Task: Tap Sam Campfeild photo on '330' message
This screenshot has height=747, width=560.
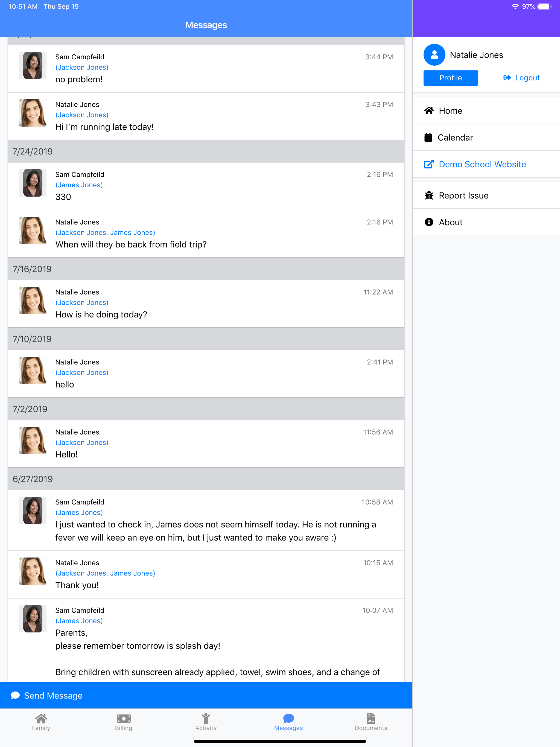Action: 33,183
